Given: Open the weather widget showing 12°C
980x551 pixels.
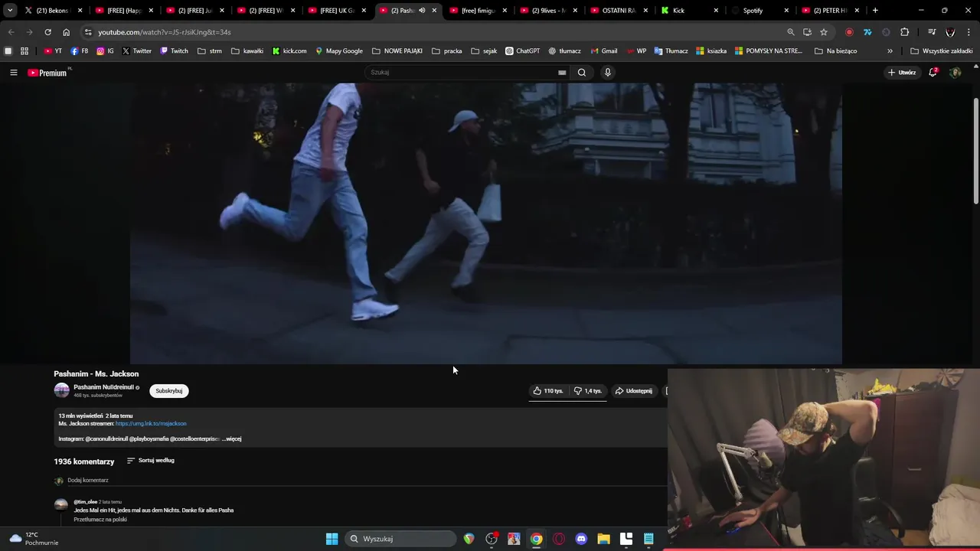Looking at the screenshot, I should 34,539.
